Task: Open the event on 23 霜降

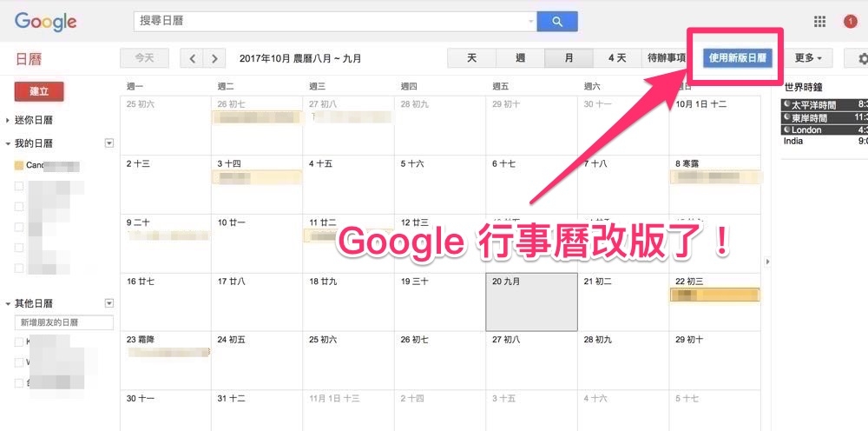Action: tap(169, 352)
